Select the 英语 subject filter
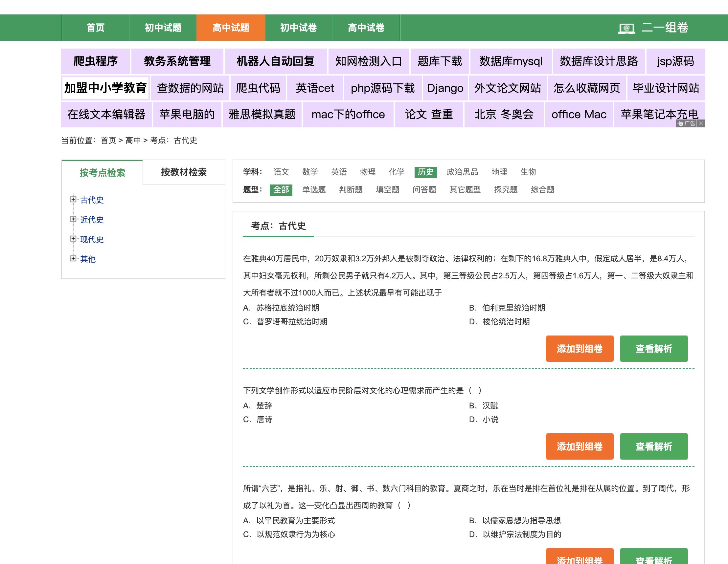The image size is (728, 564). tap(339, 172)
